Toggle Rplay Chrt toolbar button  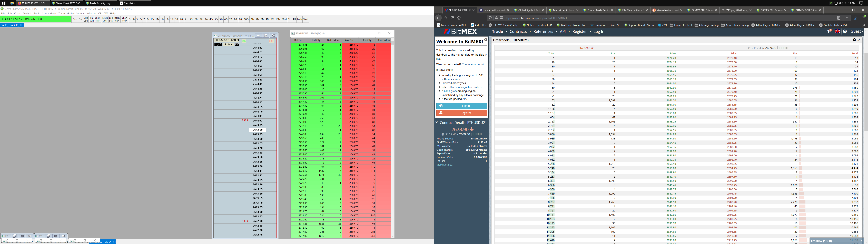click(117, 19)
